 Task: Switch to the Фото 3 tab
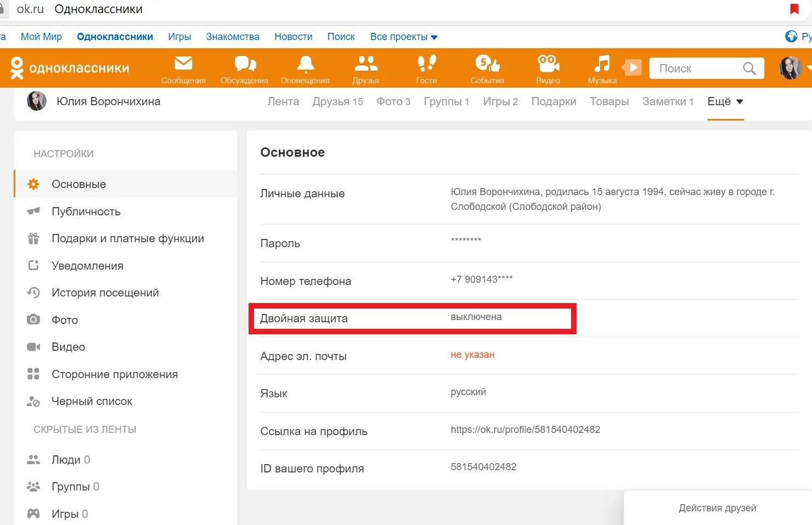[x=393, y=101]
